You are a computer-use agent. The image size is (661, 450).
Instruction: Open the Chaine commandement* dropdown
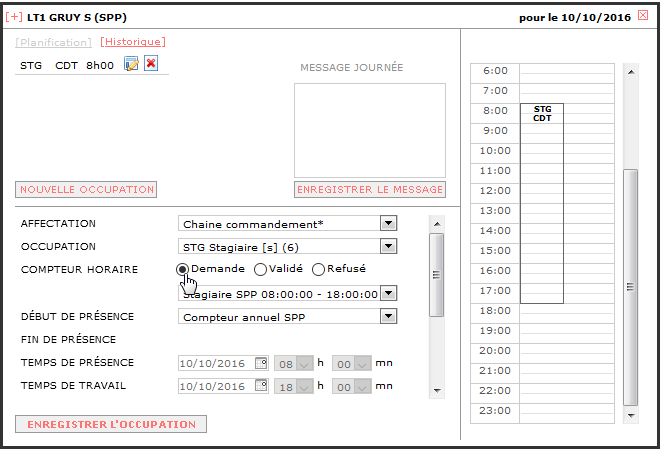coord(388,223)
